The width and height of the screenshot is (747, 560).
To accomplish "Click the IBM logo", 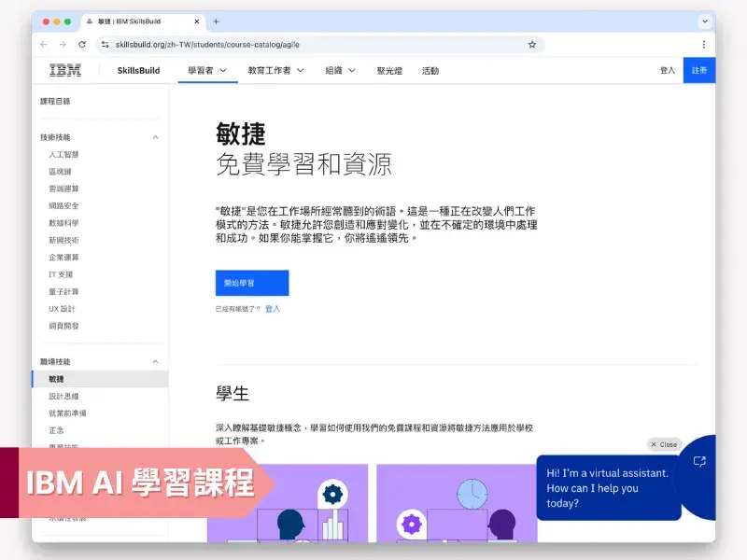I will pyautogui.click(x=65, y=71).
